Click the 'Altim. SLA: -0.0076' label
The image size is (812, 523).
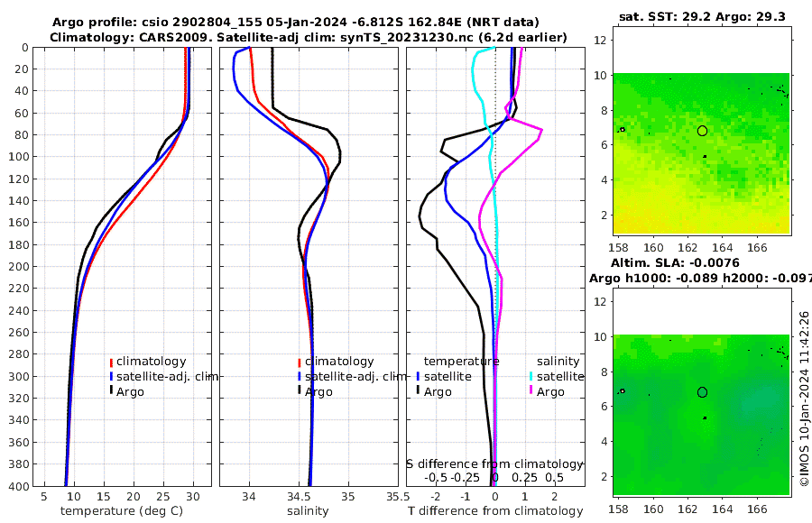(x=675, y=263)
